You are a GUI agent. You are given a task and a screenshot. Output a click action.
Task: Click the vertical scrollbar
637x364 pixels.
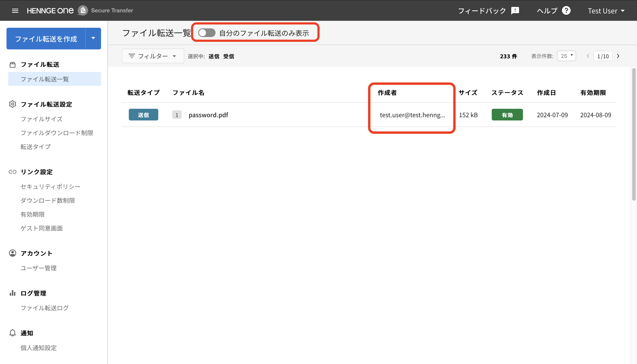(x=634, y=134)
